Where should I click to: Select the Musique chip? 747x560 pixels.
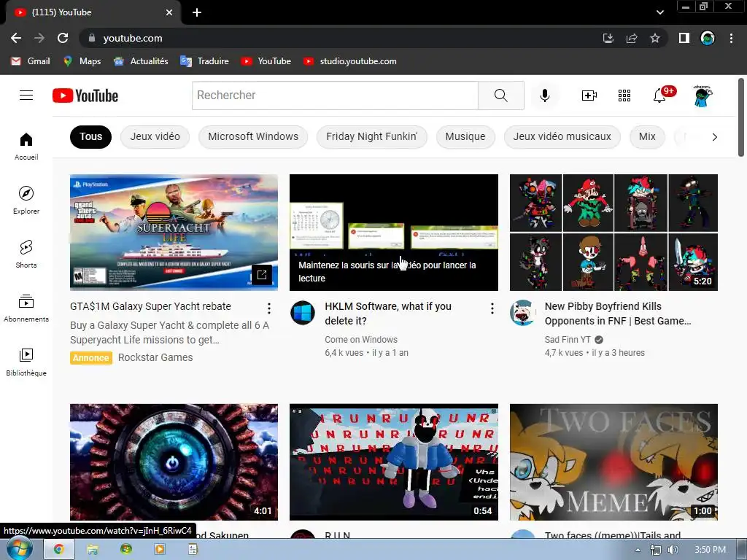465,136
